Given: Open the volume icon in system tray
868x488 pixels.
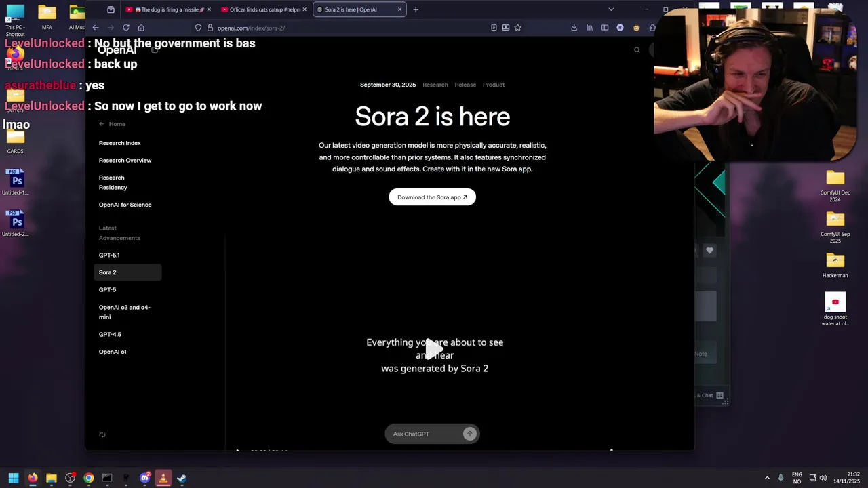Looking at the screenshot, I should (x=823, y=478).
